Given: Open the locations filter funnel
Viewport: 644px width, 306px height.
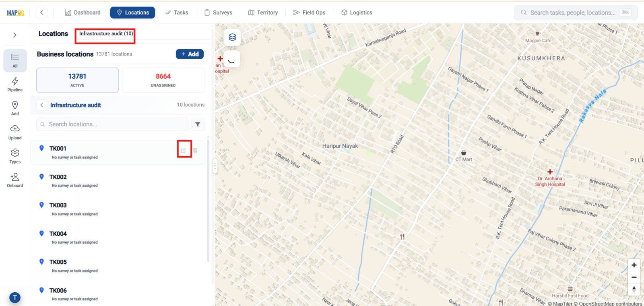Looking at the screenshot, I should [x=198, y=124].
